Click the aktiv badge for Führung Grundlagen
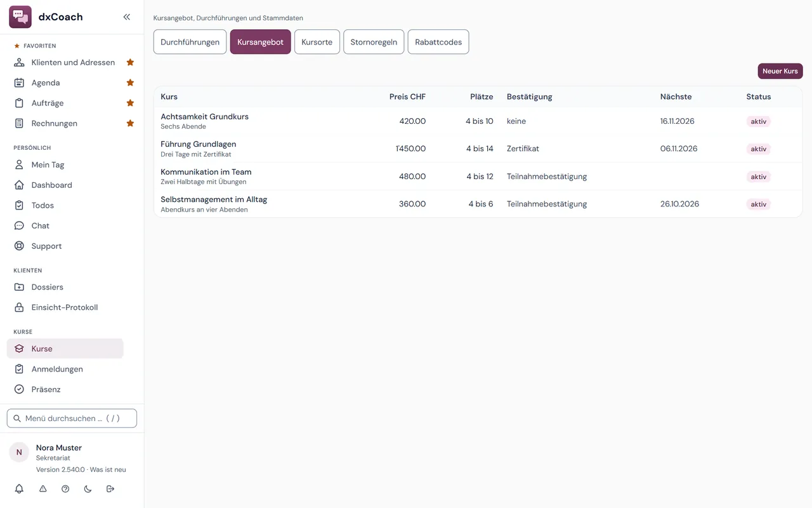 pyautogui.click(x=759, y=149)
